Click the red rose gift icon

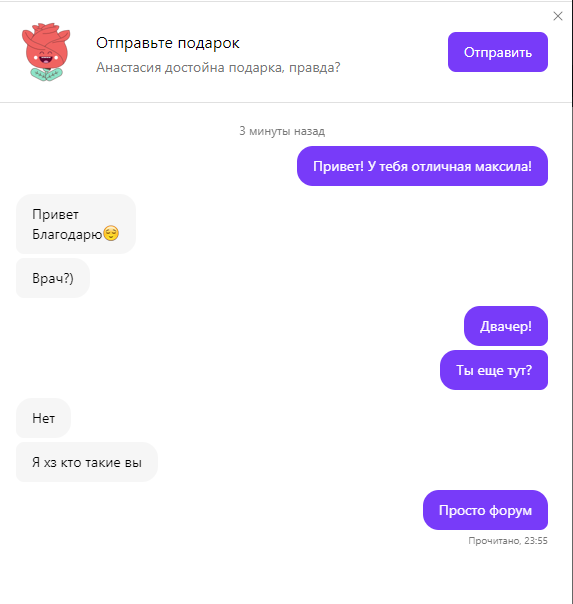[x=46, y=52]
